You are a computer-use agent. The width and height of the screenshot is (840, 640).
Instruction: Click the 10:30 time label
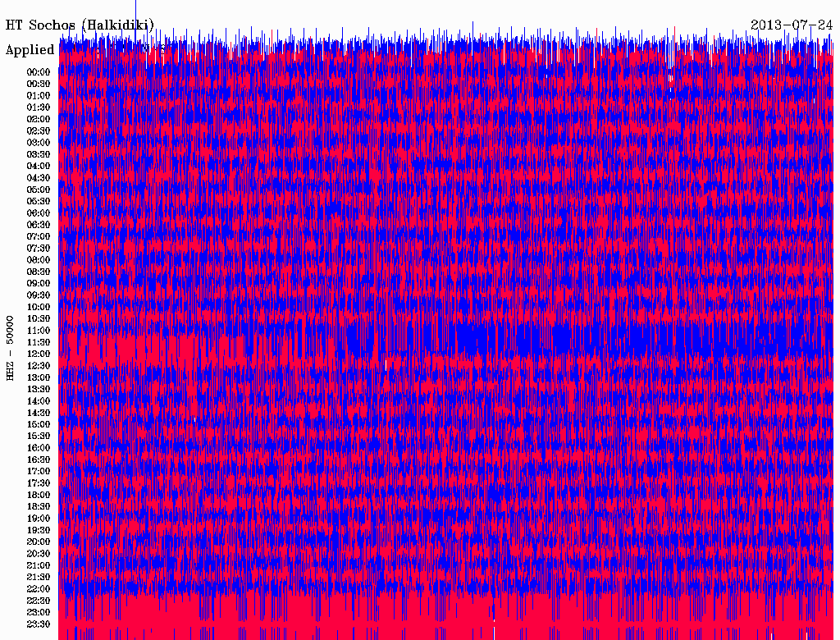pyautogui.click(x=39, y=318)
